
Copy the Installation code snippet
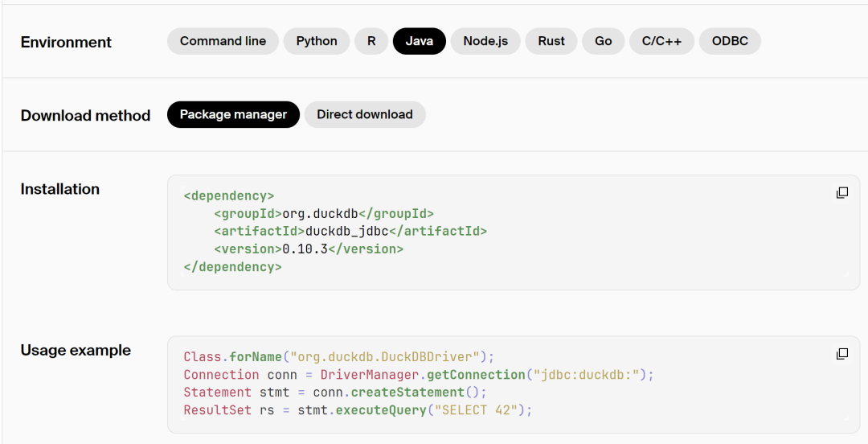pyautogui.click(x=842, y=192)
